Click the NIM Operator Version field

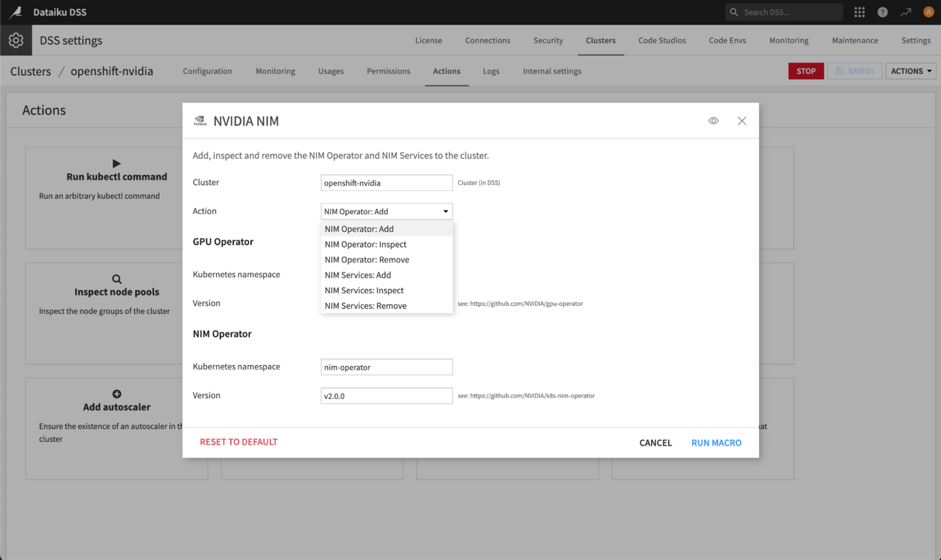[386, 396]
